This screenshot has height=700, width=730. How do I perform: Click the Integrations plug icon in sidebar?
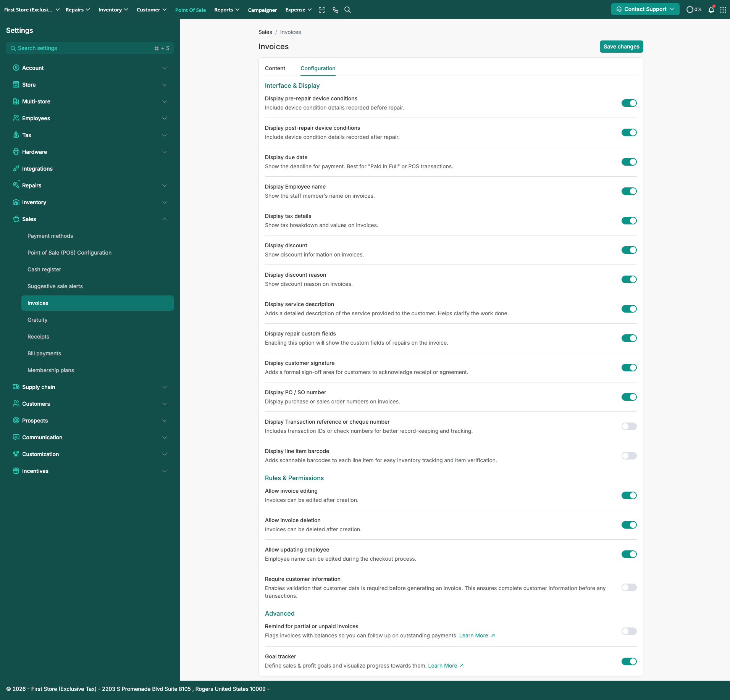(x=16, y=169)
